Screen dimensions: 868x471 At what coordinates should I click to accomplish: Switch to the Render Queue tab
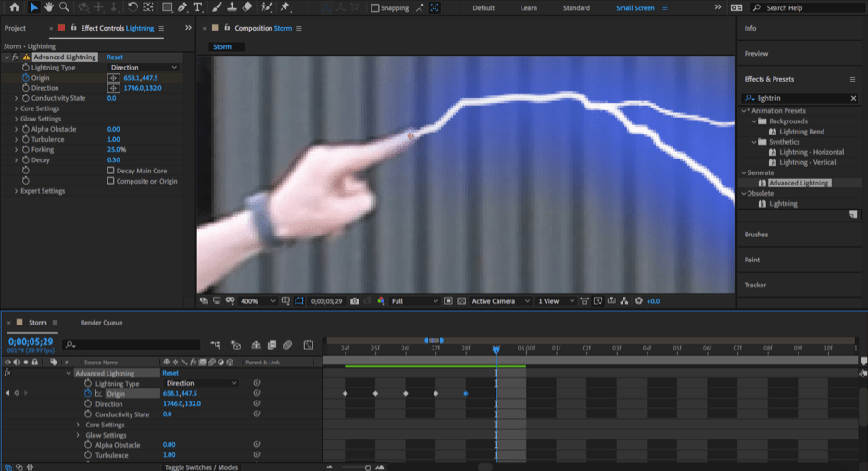(101, 323)
